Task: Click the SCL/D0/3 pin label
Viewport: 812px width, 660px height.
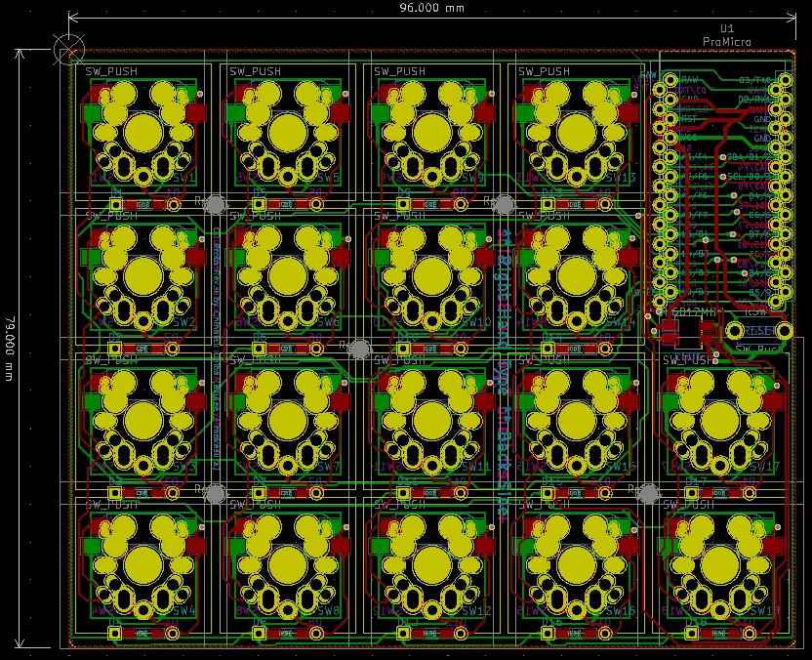Action: (750, 176)
